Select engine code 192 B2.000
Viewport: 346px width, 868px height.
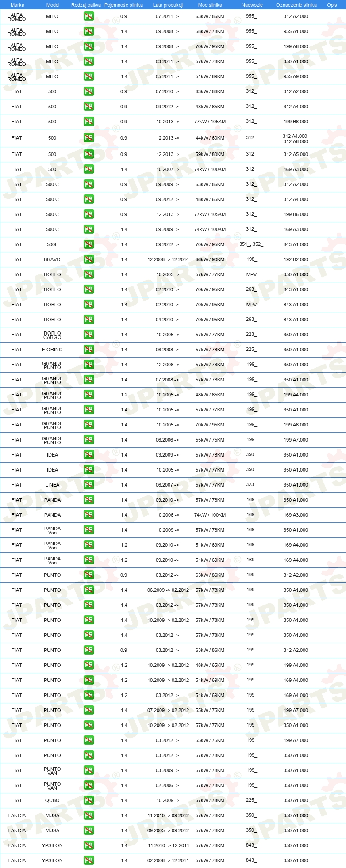click(296, 259)
